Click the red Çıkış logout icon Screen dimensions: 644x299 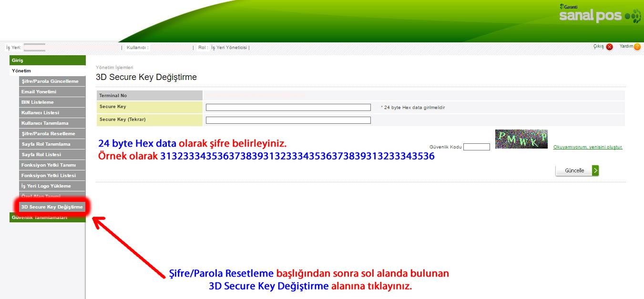(x=609, y=47)
